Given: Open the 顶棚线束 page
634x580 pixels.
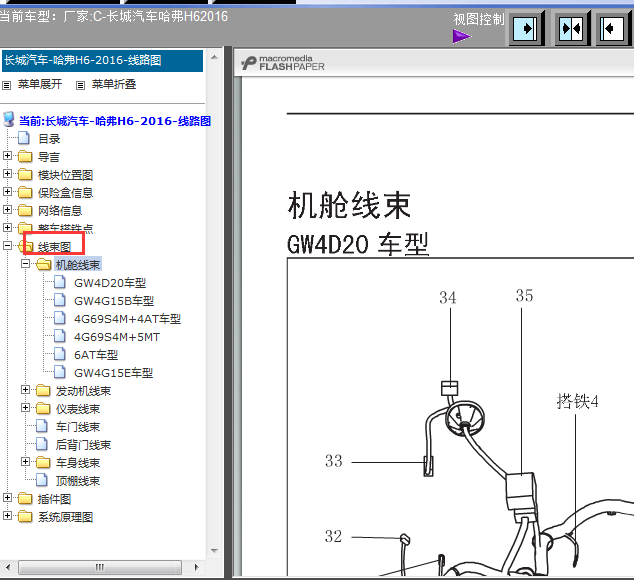Looking at the screenshot, I should (78, 481).
